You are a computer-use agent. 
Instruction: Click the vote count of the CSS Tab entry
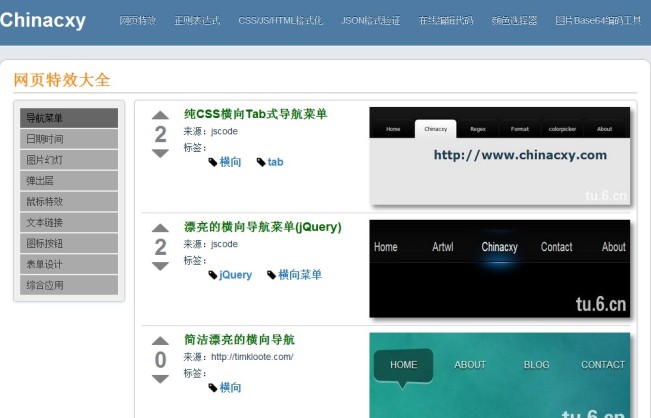tap(160, 134)
